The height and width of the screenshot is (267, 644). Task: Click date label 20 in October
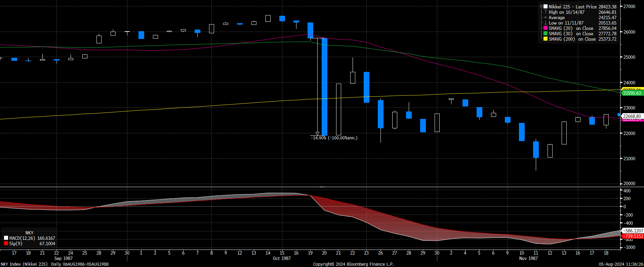pyautogui.click(x=324, y=253)
